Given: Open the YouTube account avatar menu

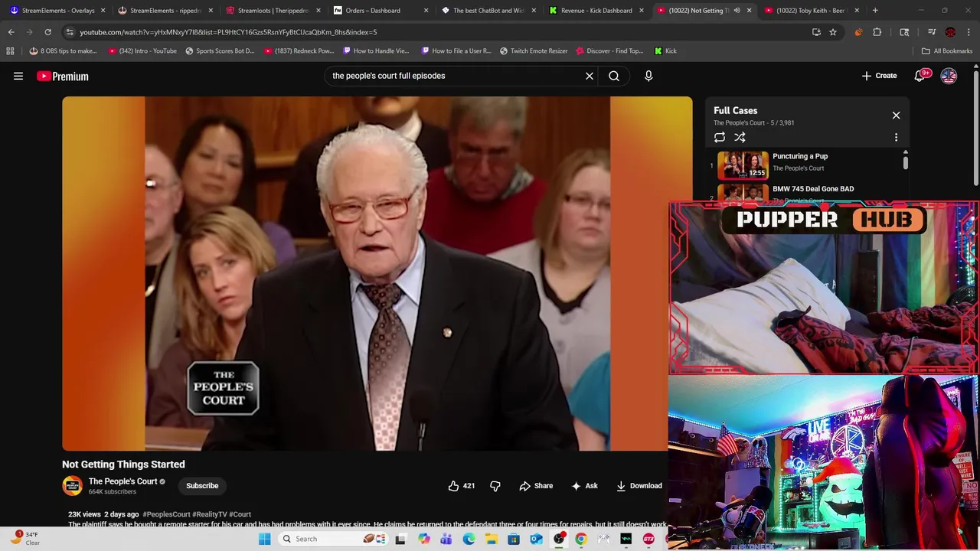Looking at the screenshot, I should (949, 76).
